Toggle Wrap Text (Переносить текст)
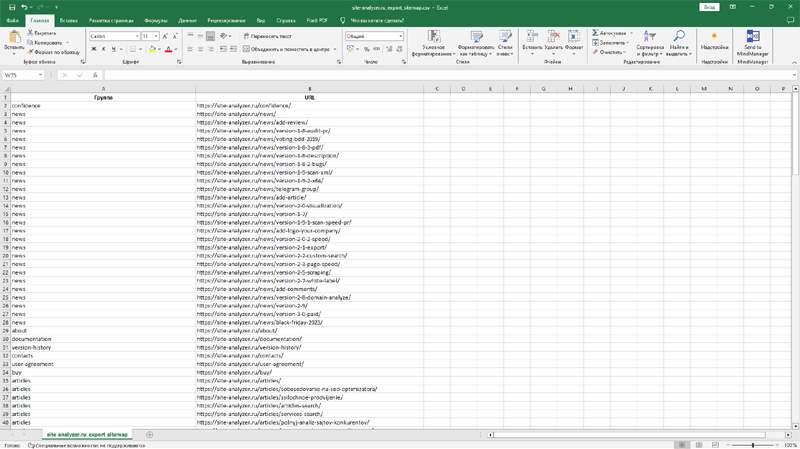Viewport: 800px width, 449px height. [267, 36]
